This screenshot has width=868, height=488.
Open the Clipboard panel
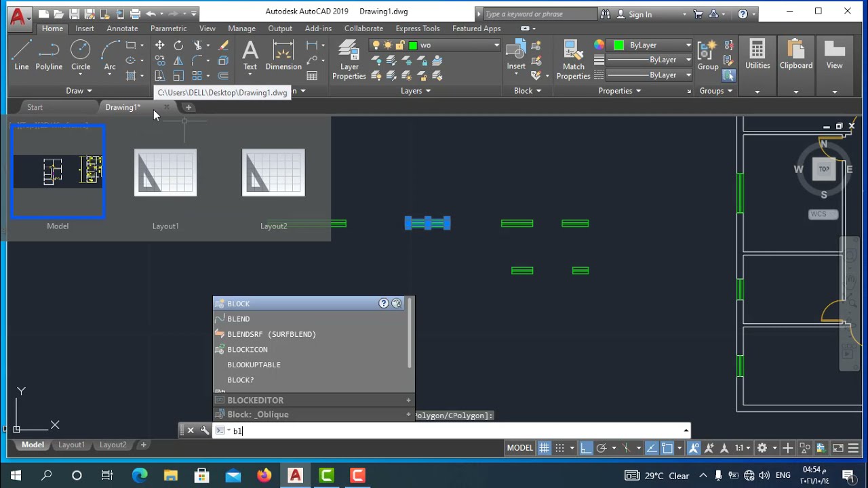pos(796,55)
